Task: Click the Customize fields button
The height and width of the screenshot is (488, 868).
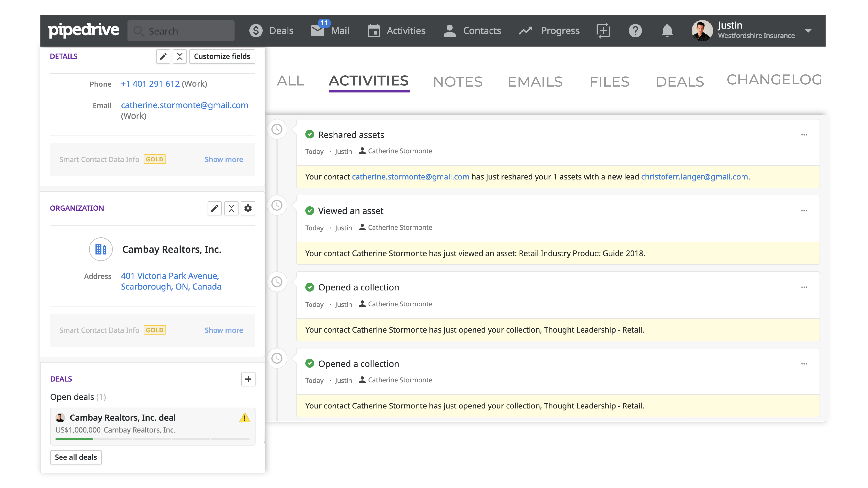Action: [x=222, y=56]
